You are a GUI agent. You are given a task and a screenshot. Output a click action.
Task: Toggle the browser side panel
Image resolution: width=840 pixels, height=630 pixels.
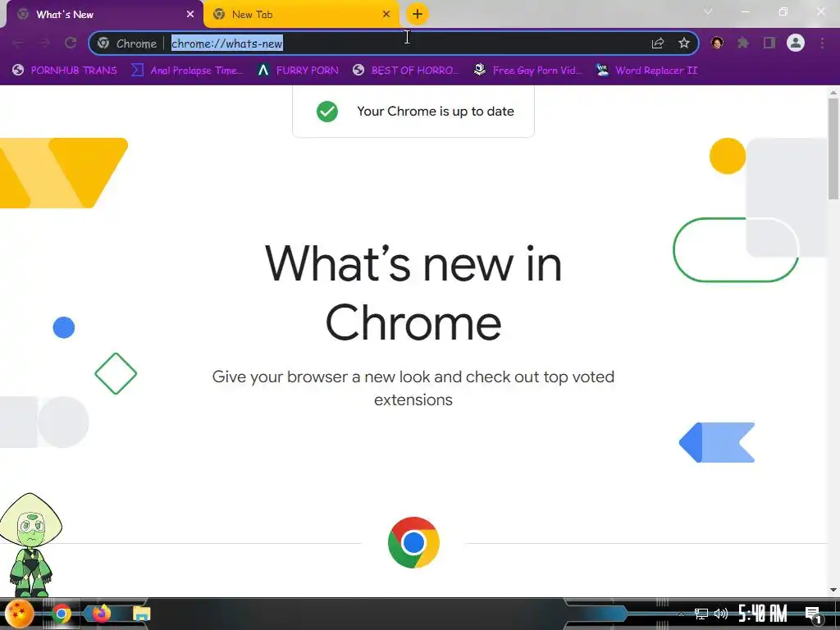tap(769, 43)
